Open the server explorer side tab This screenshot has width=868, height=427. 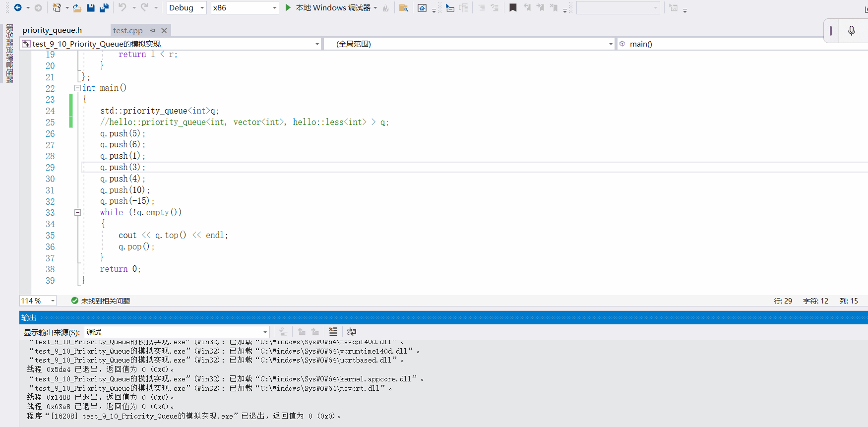[9, 54]
